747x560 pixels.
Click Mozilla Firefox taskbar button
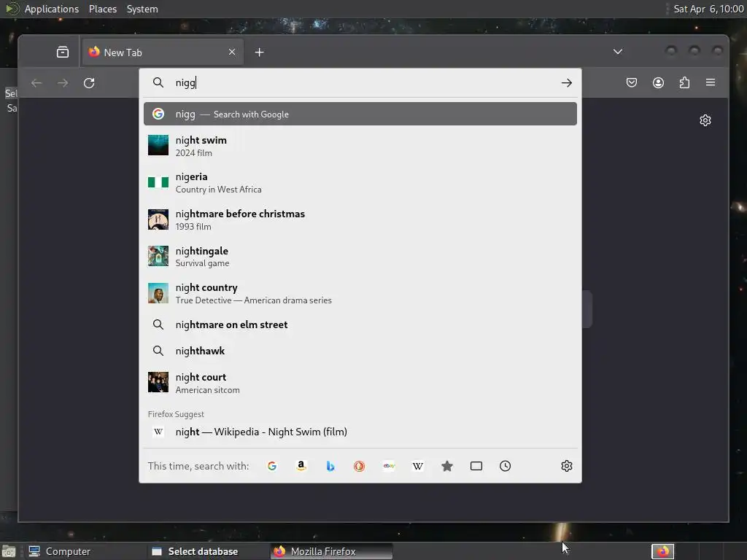[332, 551]
